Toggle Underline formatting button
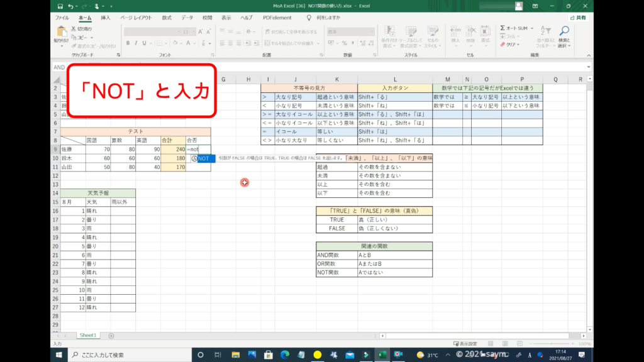The height and width of the screenshot is (362, 644). click(145, 43)
